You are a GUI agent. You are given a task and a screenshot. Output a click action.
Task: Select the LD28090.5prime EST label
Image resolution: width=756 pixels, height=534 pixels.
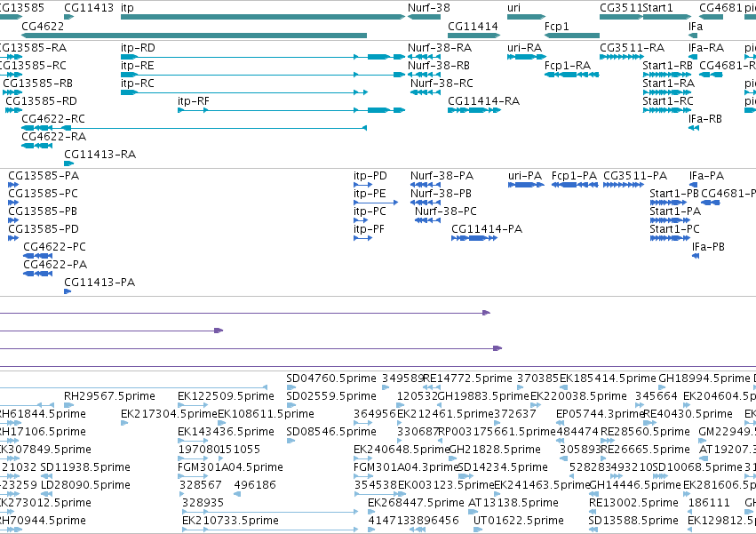pos(85,485)
